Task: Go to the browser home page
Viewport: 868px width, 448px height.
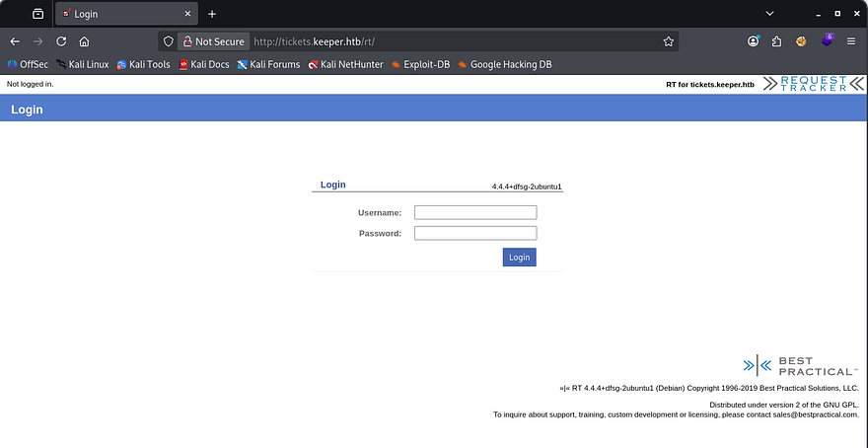Action: [85, 41]
